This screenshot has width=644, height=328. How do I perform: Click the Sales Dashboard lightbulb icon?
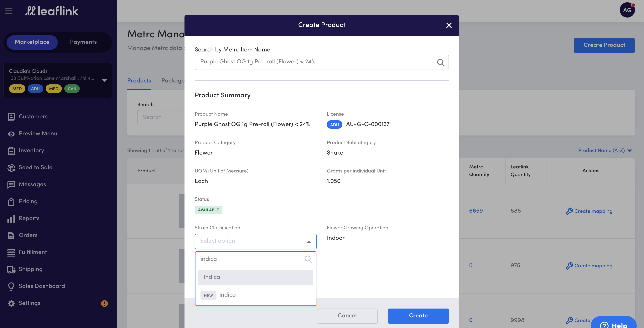coord(11,286)
